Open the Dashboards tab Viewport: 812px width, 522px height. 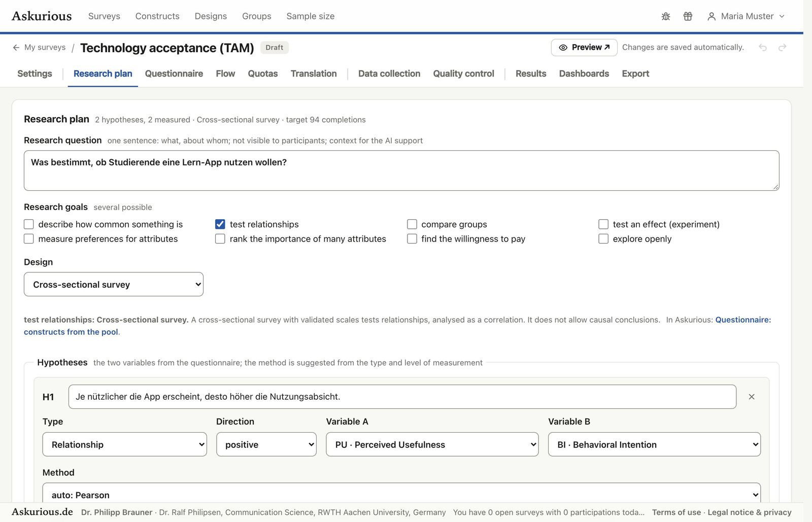tap(584, 74)
